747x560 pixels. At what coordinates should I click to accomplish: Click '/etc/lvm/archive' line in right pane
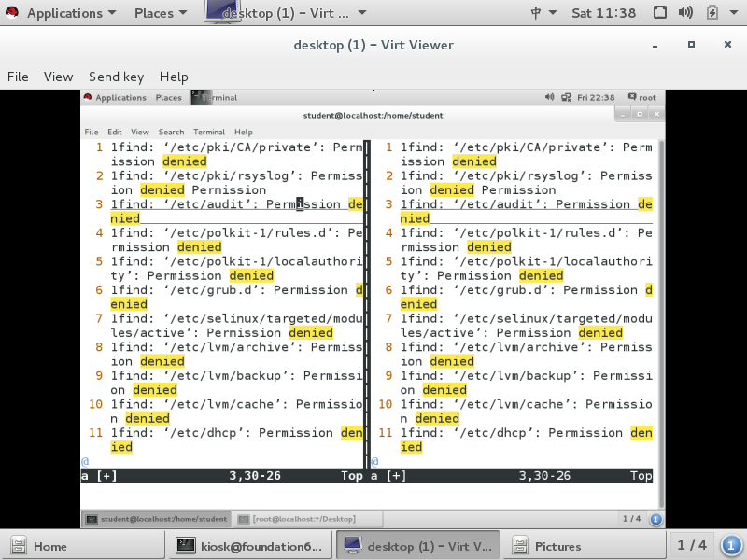pos(527,355)
